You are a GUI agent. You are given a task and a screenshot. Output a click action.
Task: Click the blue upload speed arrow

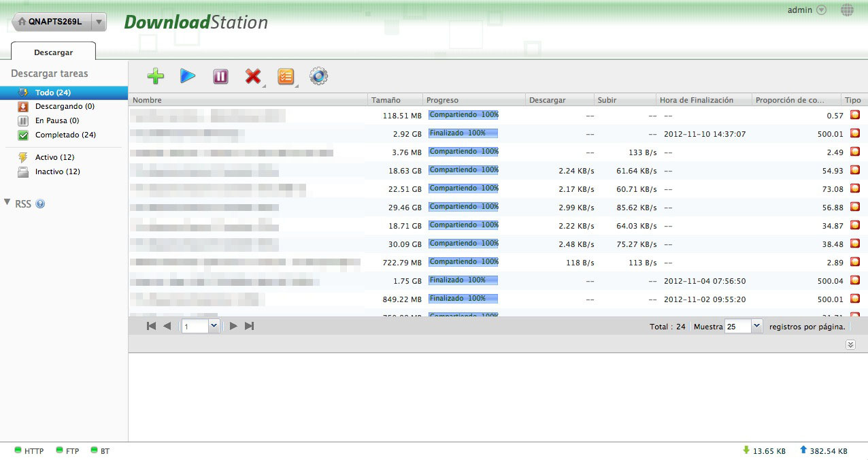[803, 450]
